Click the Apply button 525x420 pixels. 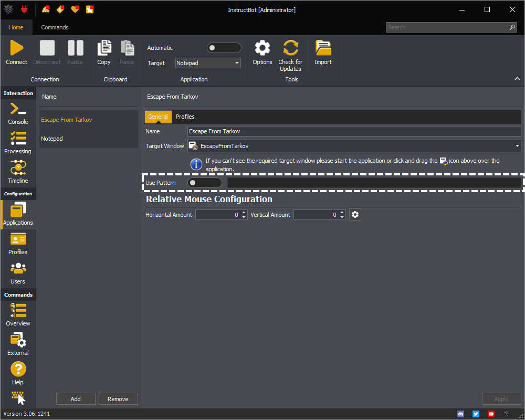(x=501, y=399)
